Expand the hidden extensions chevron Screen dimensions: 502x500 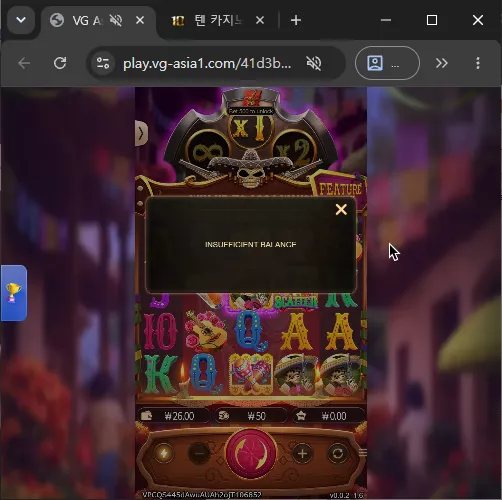[442, 63]
